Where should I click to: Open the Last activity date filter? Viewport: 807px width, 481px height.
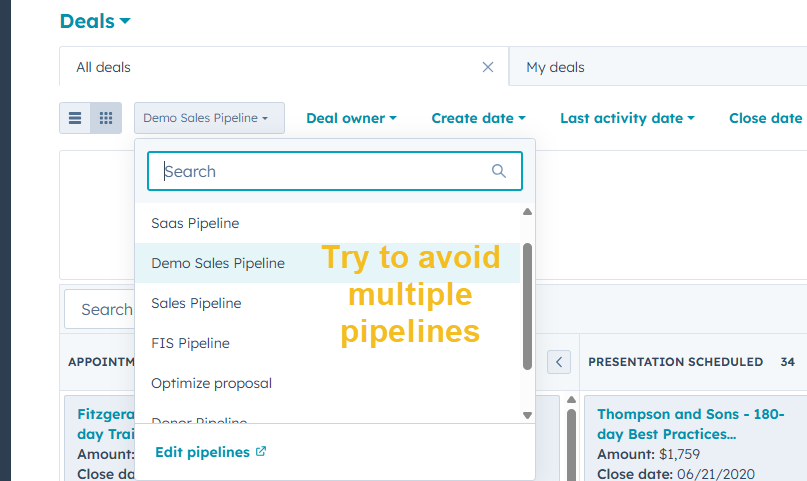tap(627, 118)
